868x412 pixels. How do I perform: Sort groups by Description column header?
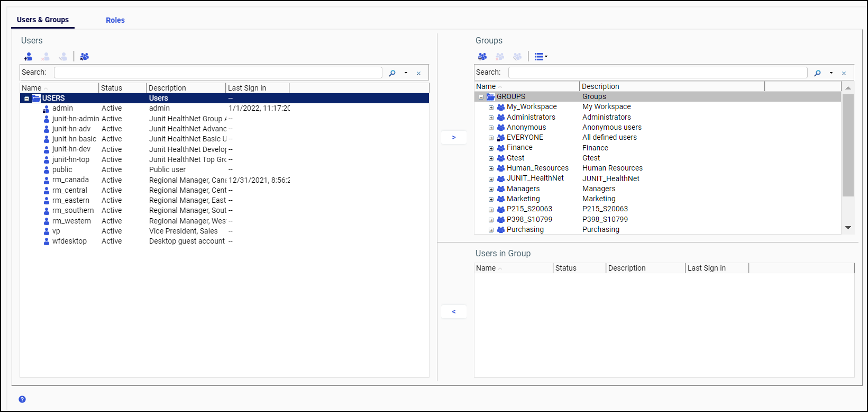pos(672,86)
